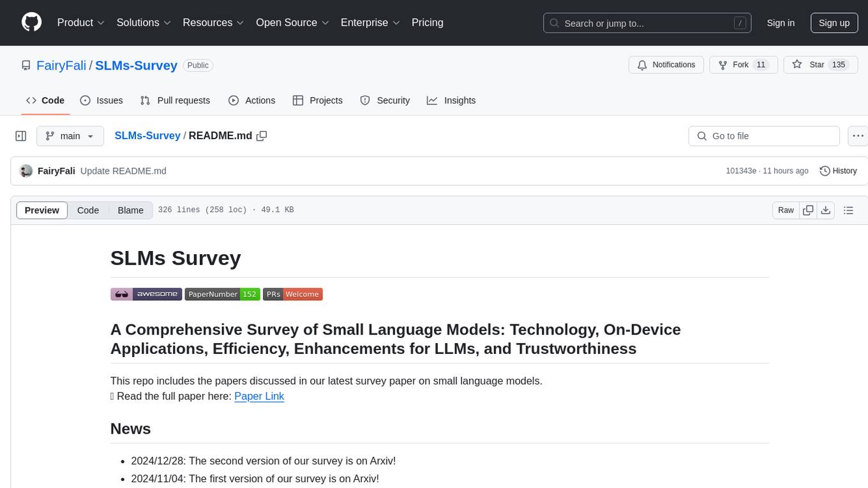Open commit 101343e
This screenshot has height=488, width=868.
[741, 171]
